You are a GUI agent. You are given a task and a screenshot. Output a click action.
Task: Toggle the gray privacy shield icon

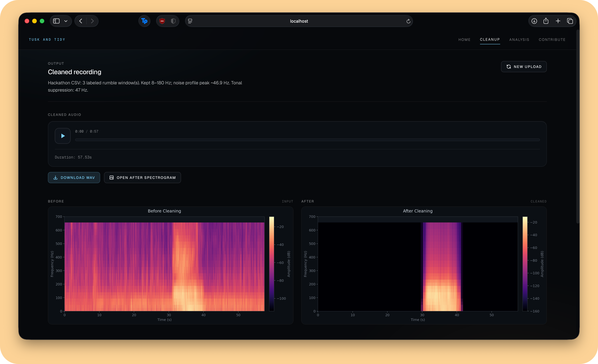pyautogui.click(x=173, y=21)
